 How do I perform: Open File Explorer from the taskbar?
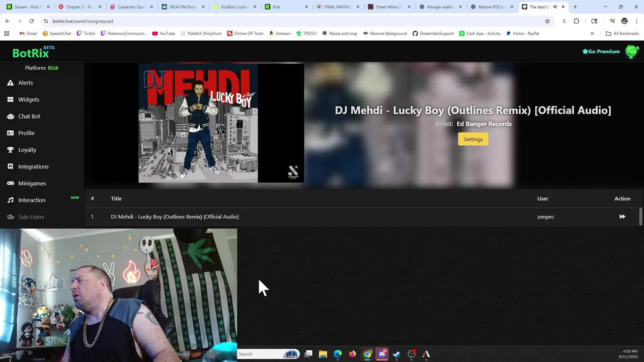[x=323, y=354]
